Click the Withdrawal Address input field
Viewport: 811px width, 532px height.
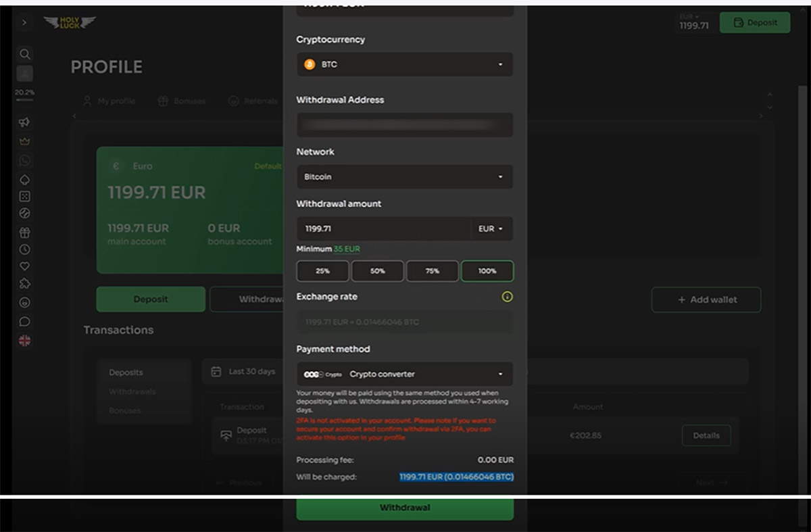[x=404, y=125]
